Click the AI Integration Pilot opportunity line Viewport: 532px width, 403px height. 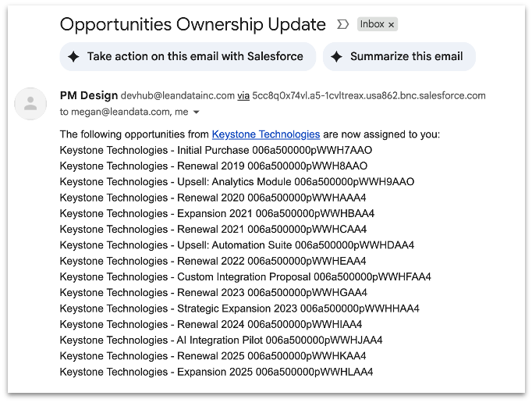click(x=221, y=340)
